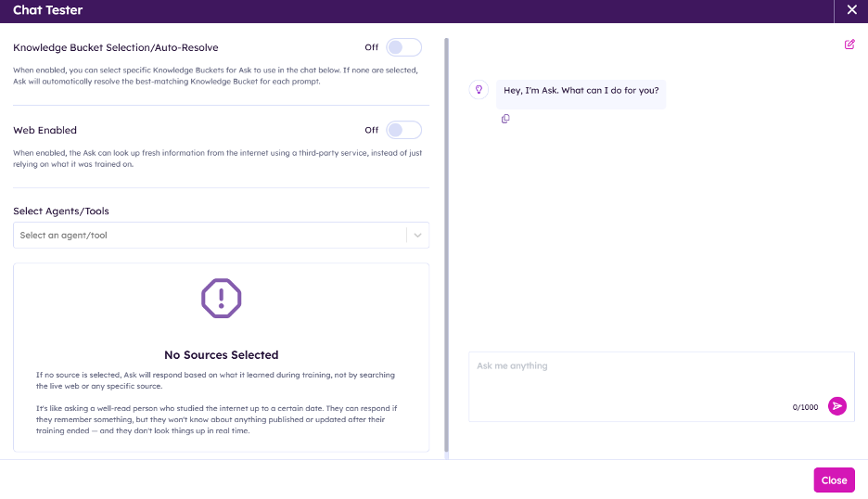Screen dimensions: 868x499
Task: Click the pink Close button
Action: tap(834, 480)
